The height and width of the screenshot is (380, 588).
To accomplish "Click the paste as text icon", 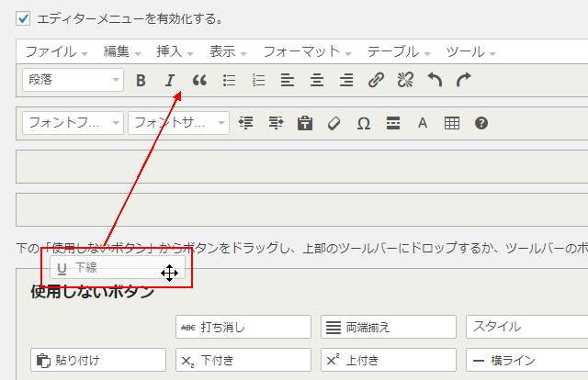I will 305,123.
